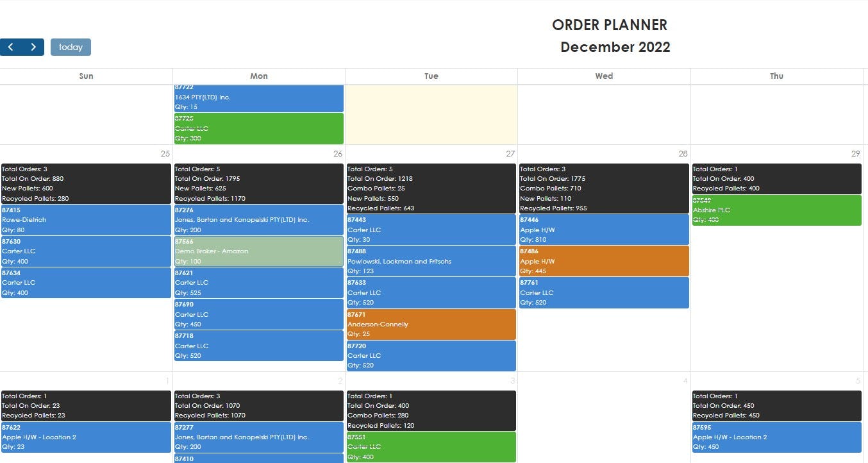Go to the previous month arrow
Viewport: 868px width, 463px height.
click(x=11, y=47)
